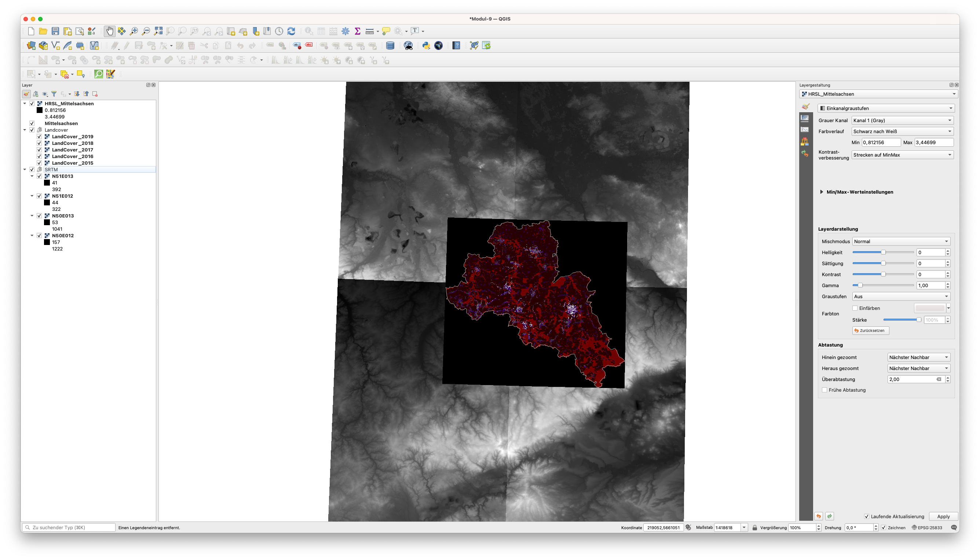
Task: Click the green magnifier search plugin icon
Action: click(98, 74)
